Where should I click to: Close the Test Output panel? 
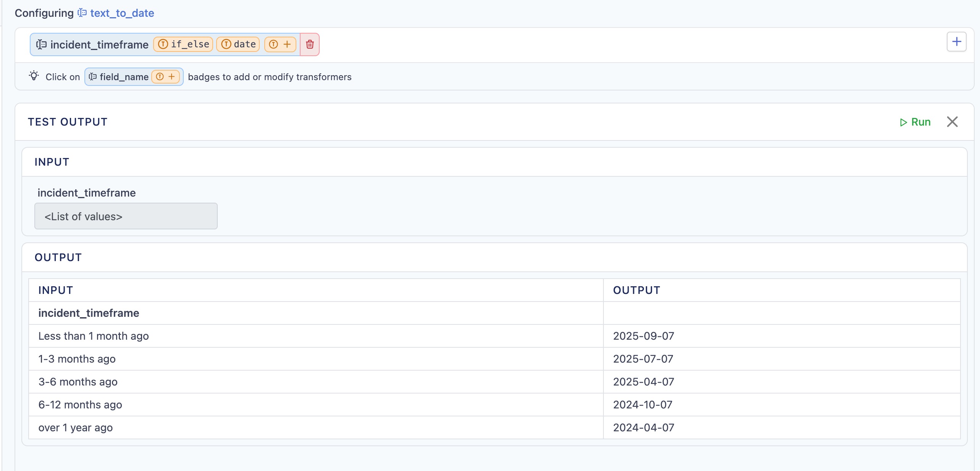[x=952, y=122]
